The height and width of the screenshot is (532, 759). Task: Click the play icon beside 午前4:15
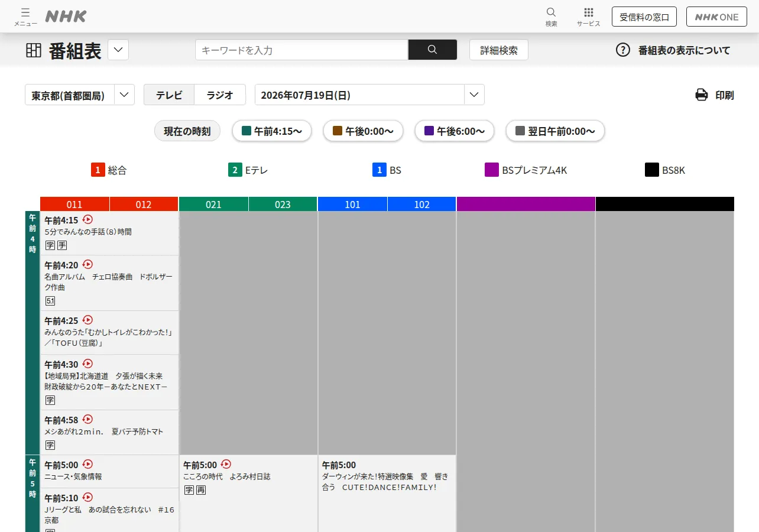pos(88,219)
